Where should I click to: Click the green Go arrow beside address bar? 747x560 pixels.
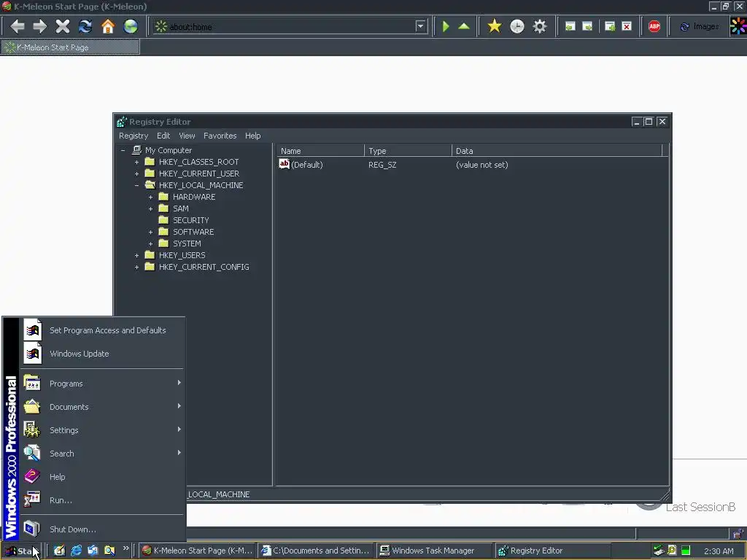pyautogui.click(x=446, y=26)
